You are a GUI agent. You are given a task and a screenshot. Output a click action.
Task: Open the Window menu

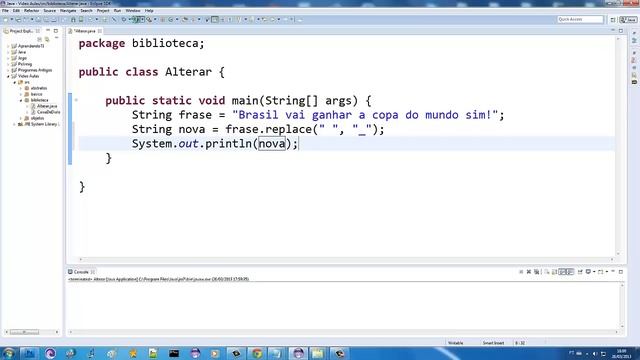point(133,11)
